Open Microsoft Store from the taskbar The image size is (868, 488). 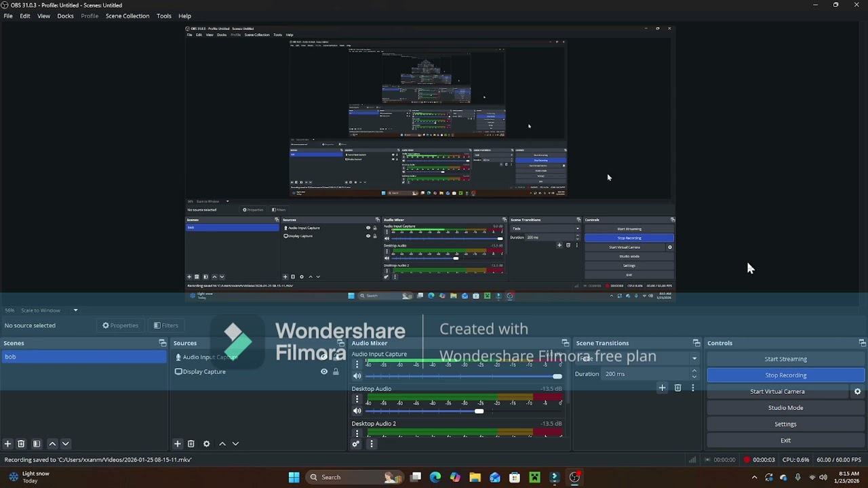coord(515,477)
